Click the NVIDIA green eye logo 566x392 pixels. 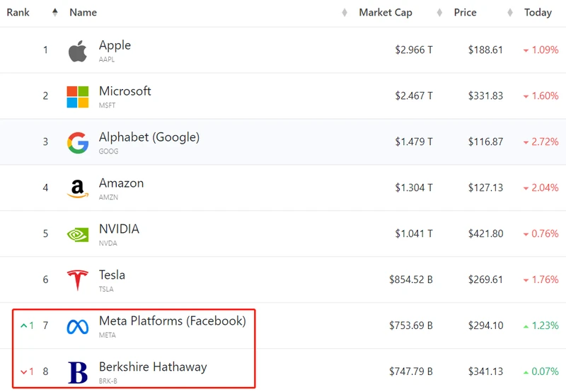tap(78, 235)
